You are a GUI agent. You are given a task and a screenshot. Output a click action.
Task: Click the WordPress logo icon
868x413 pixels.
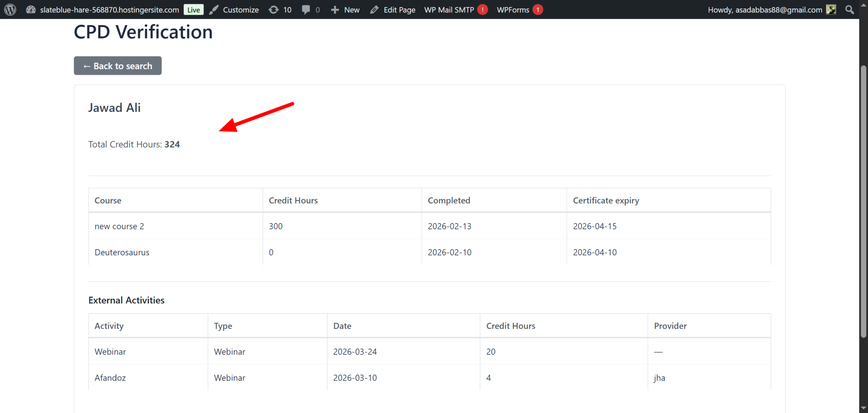coord(10,9)
